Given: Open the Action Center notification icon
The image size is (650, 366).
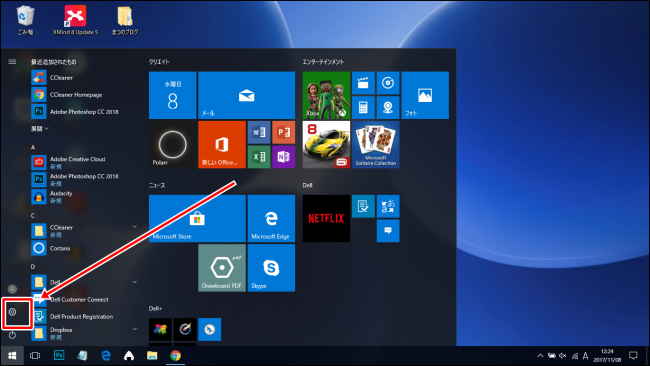Looking at the screenshot, I should tap(633, 355).
